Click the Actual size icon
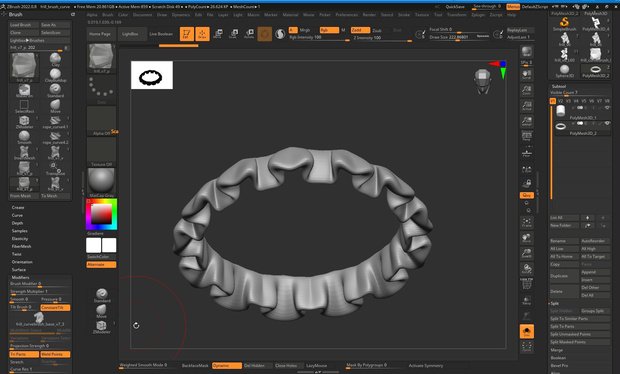This screenshot has height=374, width=620. tap(526, 106)
